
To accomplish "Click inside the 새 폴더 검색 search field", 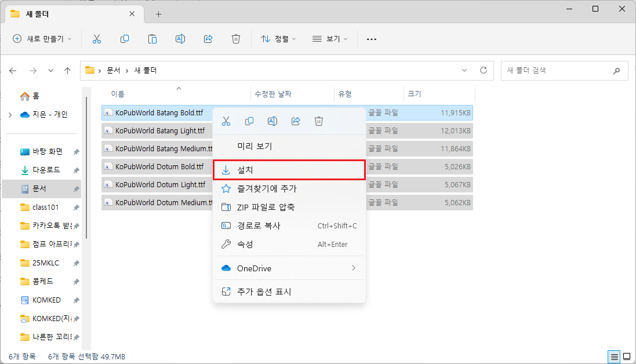I will [557, 70].
